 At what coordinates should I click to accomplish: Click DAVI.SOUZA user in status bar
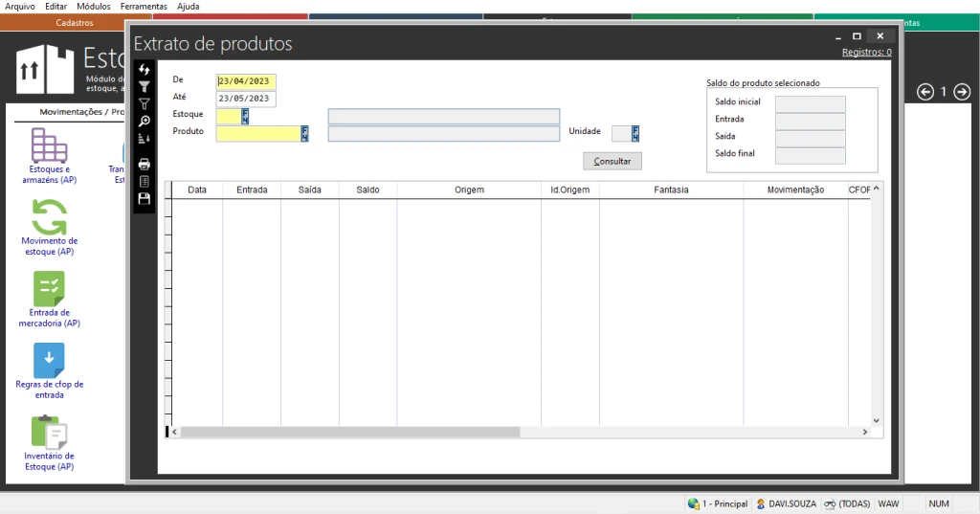click(789, 503)
